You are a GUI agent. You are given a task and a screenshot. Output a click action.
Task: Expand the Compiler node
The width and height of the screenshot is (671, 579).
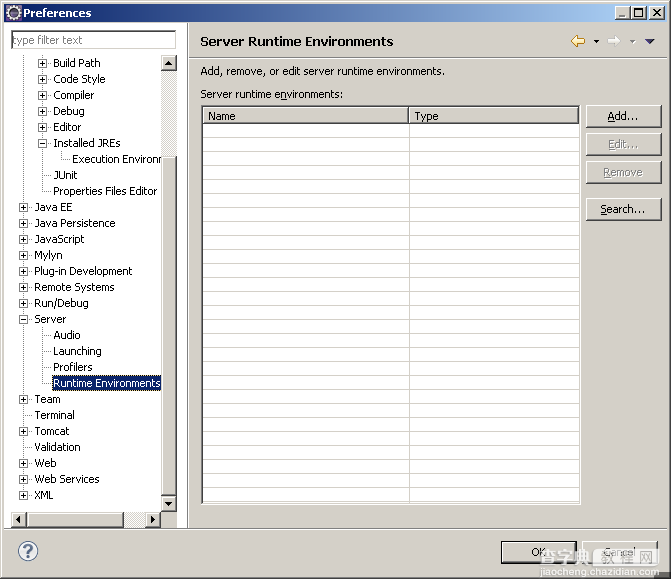[x=42, y=95]
